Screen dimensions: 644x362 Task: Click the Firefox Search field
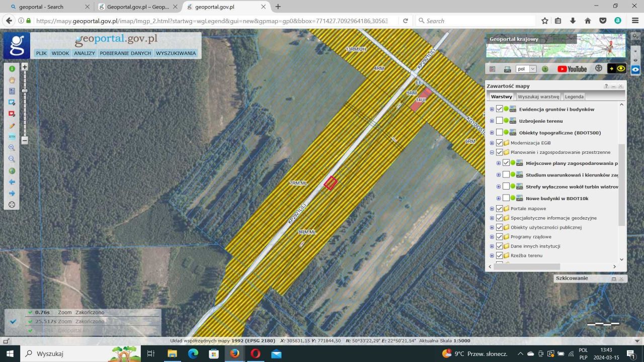pos(475,21)
